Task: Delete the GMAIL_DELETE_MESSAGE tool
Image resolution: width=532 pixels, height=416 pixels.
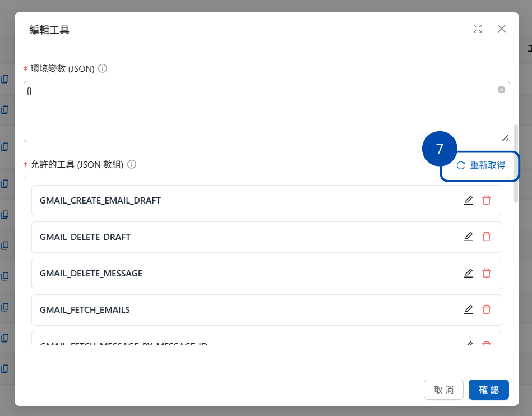Action: 487,273
